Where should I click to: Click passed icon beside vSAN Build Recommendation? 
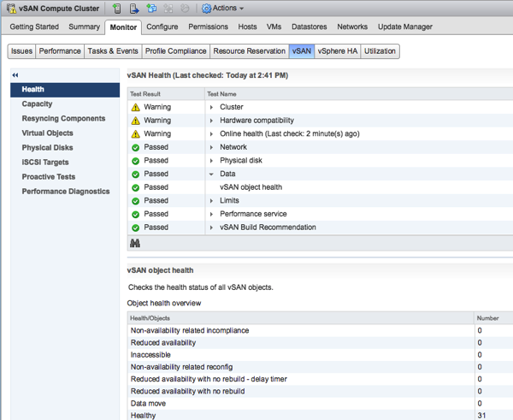[135, 228]
